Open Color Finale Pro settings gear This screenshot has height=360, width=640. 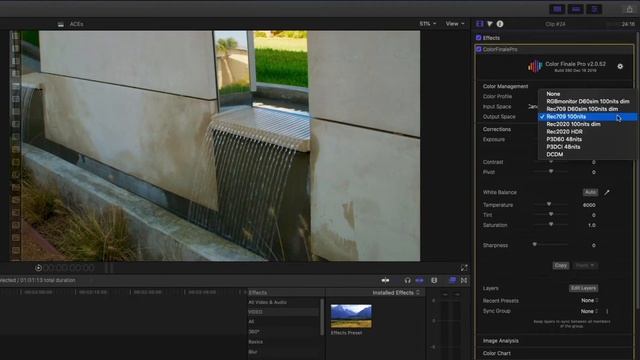(x=620, y=66)
